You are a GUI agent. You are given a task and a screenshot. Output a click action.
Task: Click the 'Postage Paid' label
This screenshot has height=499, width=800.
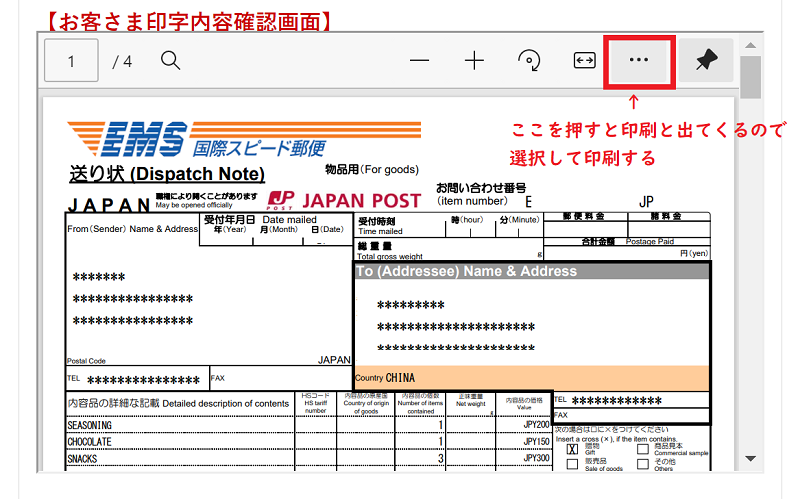[649, 241]
